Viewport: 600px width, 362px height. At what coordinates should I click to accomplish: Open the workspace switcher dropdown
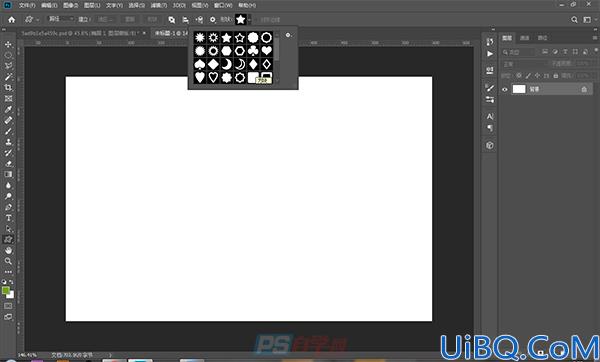coord(587,20)
